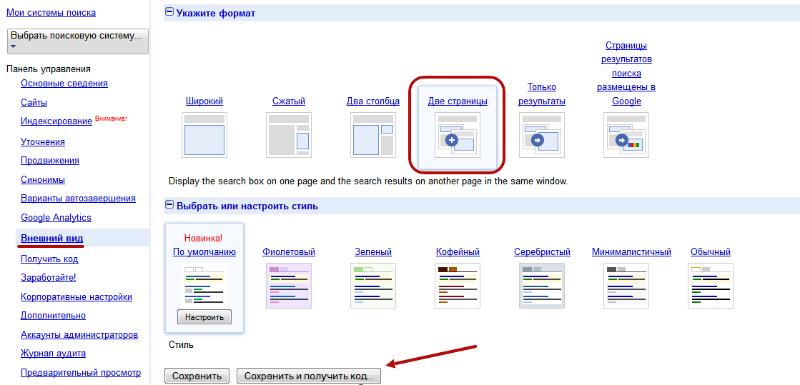Pick the Два столбца layout icon
The image size is (800, 385).
click(x=373, y=135)
